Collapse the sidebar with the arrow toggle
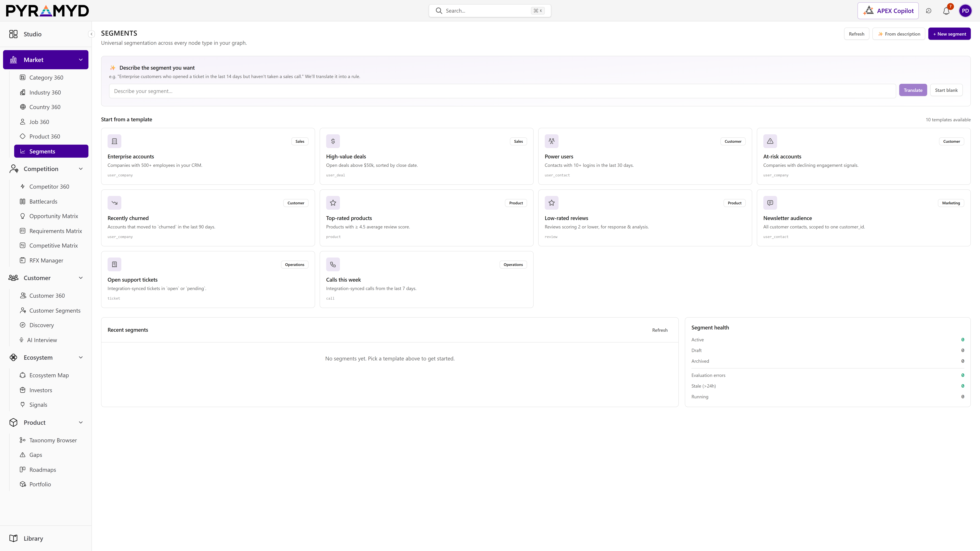The image size is (980, 551). (x=91, y=34)
